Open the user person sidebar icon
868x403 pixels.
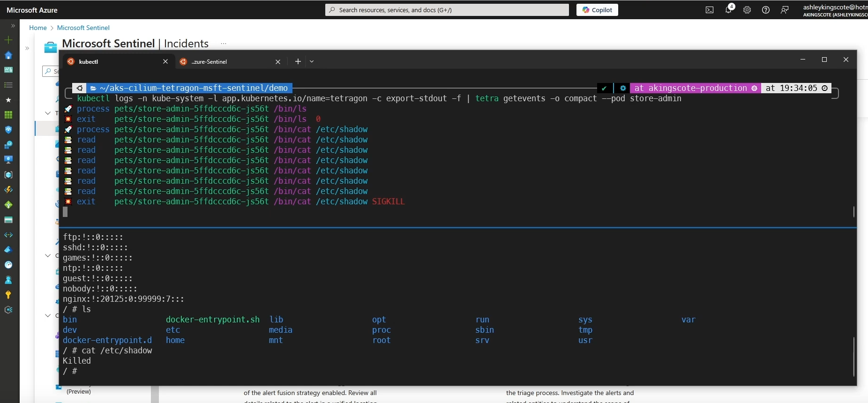[8, 280]
